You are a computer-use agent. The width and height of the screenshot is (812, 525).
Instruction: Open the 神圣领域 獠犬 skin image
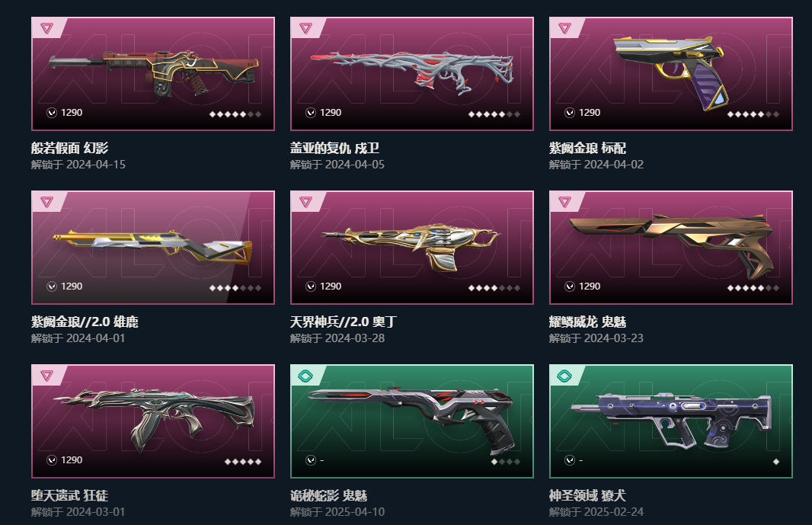pyautogui.click(x=670, y=421)
